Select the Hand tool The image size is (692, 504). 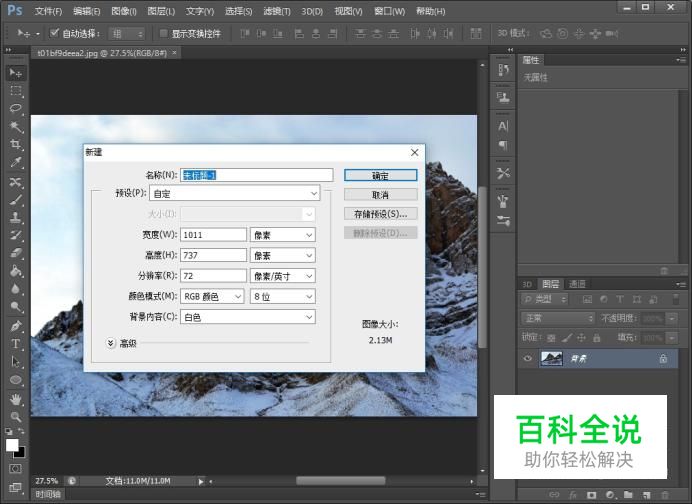pyautogui.click(x=15, y=398)
